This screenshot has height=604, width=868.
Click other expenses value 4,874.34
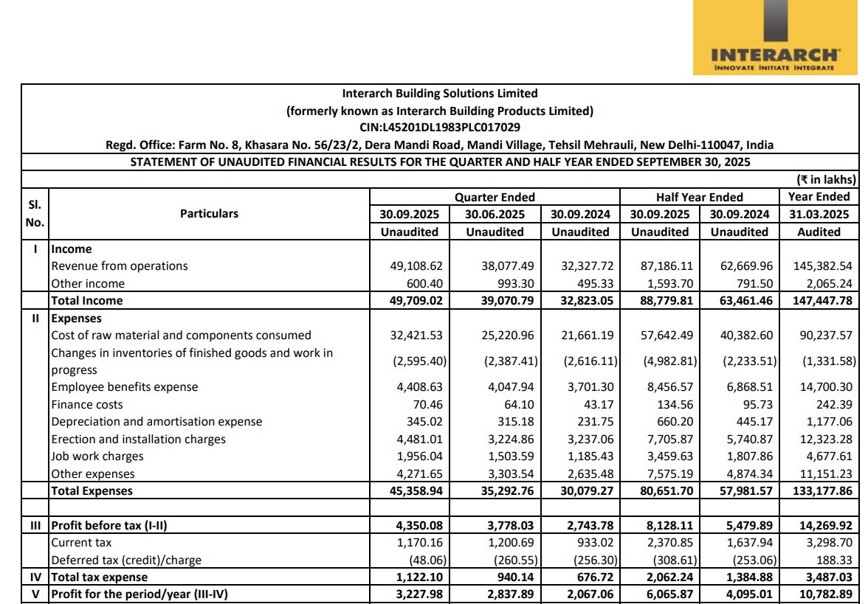coord(750,474)
